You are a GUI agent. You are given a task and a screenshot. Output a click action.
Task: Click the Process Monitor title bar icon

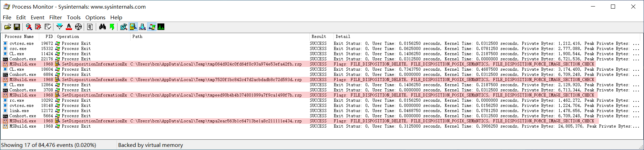7,7
